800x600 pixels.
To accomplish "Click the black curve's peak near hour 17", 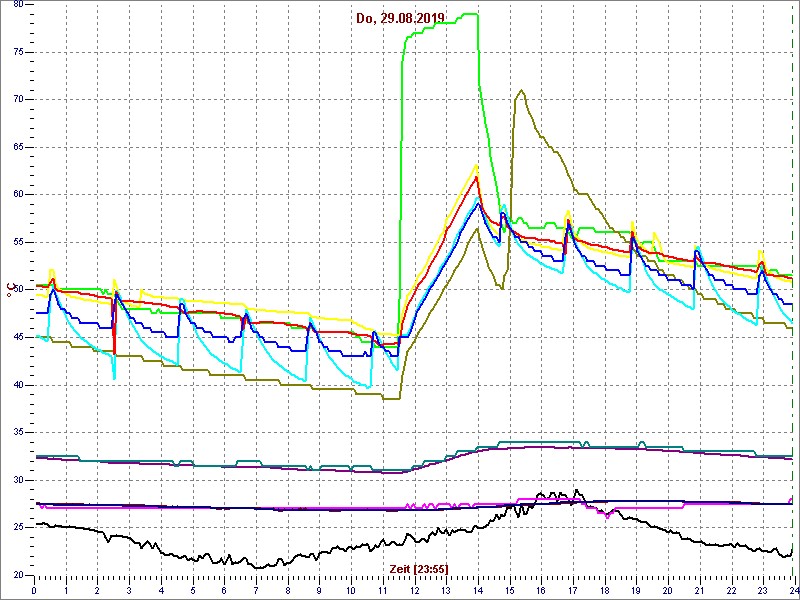I will tap(576, 490).
